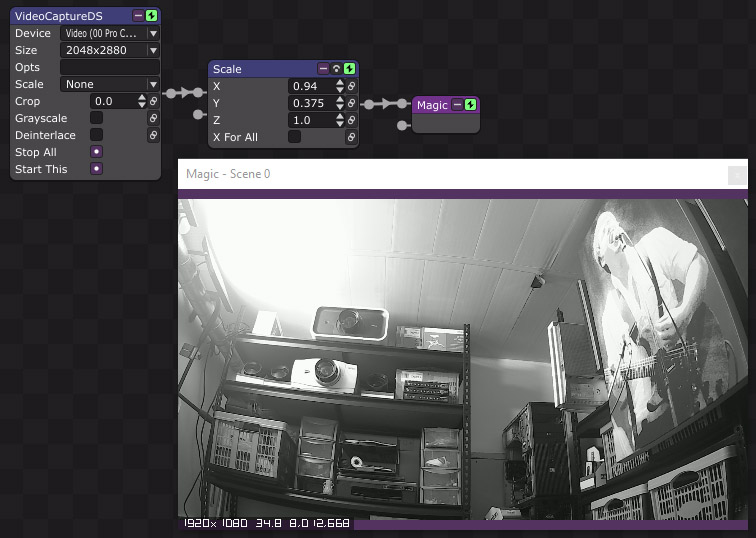
Task: Toggle the VideoCaptureDS module power icon
Action: pos(151,16)
